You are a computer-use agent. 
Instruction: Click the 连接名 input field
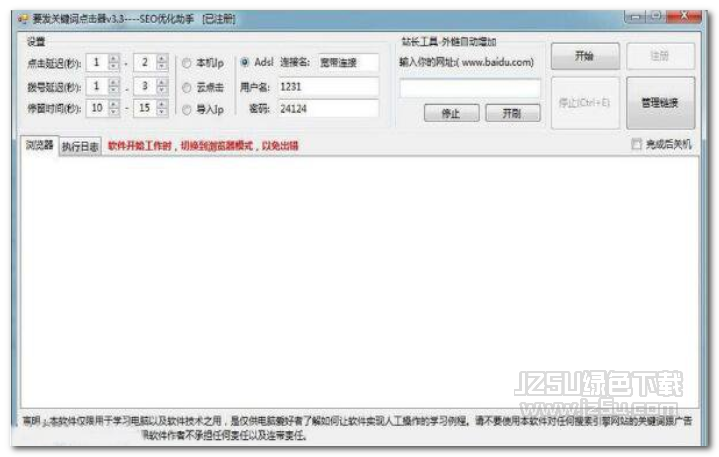click(348, 62)
